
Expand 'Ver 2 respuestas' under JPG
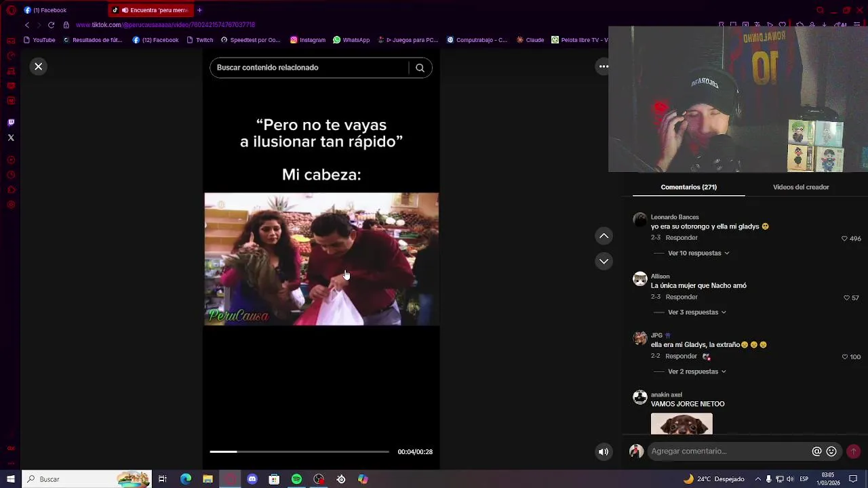coord(697,371)
